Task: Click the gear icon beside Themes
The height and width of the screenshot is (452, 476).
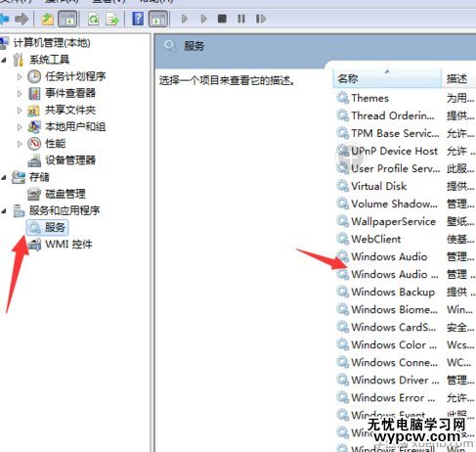Action: pos(343,98)
